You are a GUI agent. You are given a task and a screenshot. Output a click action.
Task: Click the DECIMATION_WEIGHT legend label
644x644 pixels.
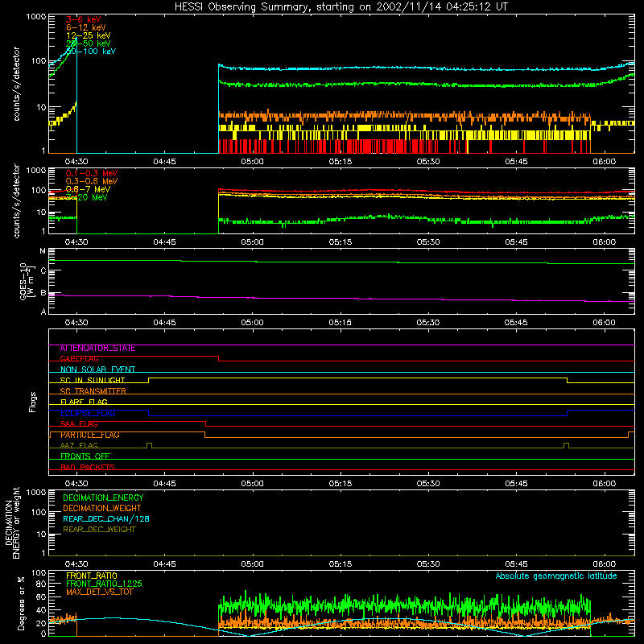tap(102, 509)
